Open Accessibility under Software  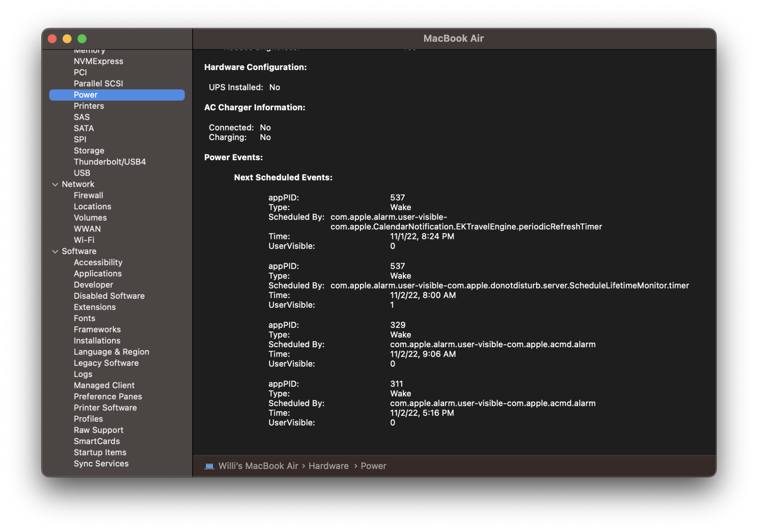[x=98, y=262]
